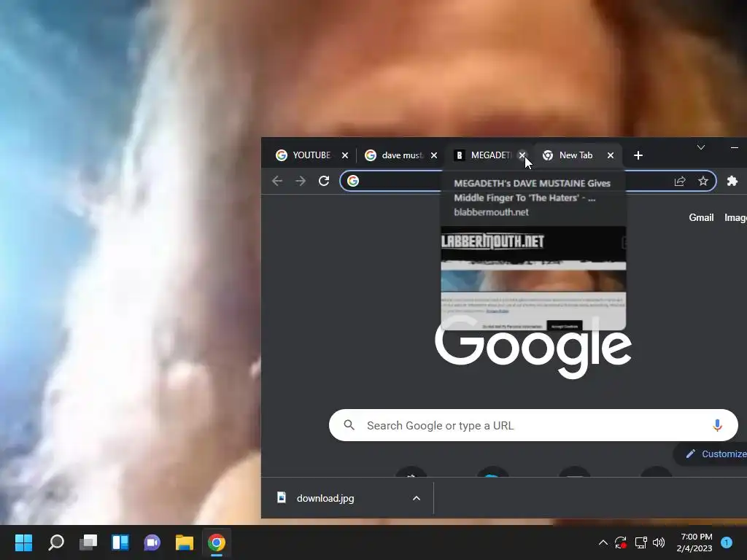The height and width of the screenshot is (560, 747).
Task: Click the sync status tray icon
Action: click(620, 542)
